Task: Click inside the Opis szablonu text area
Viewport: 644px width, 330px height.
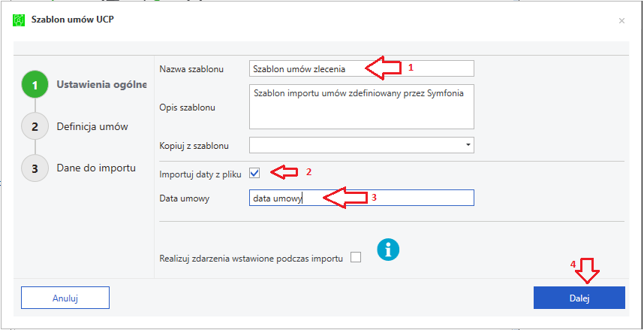Action: pos(362,107)
